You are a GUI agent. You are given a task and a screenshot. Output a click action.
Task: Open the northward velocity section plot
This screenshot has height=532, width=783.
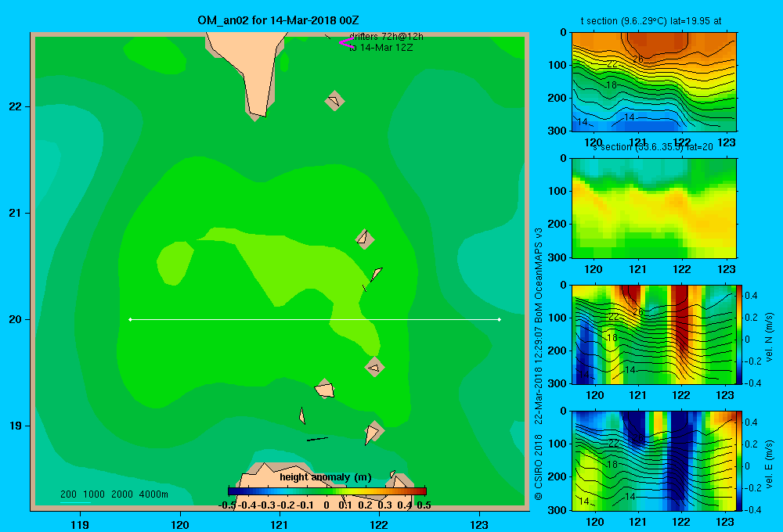(x=654, y=334)
